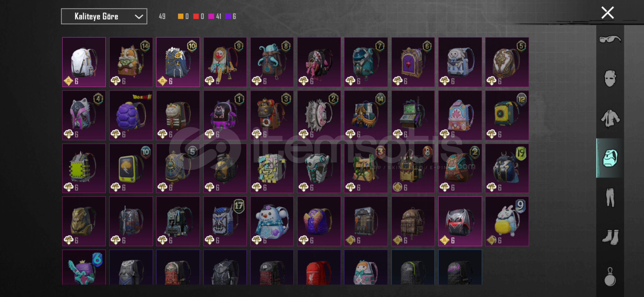Select the white backpack skin
Image resolution: width=644 pixels, height=297 pixels.
[x=84, y=62]
